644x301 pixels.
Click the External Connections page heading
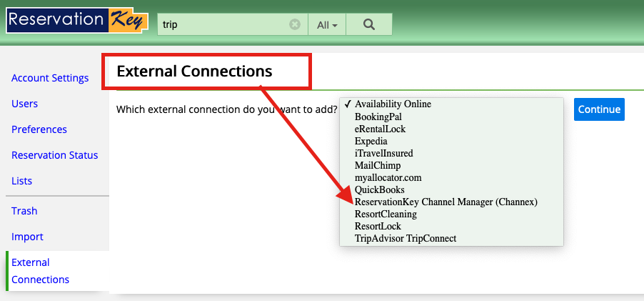(194, 71)
